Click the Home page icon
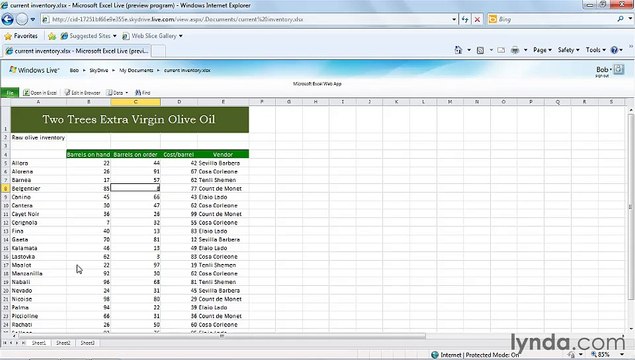Viewport: 635px width, 360px height. pos(458,50)
